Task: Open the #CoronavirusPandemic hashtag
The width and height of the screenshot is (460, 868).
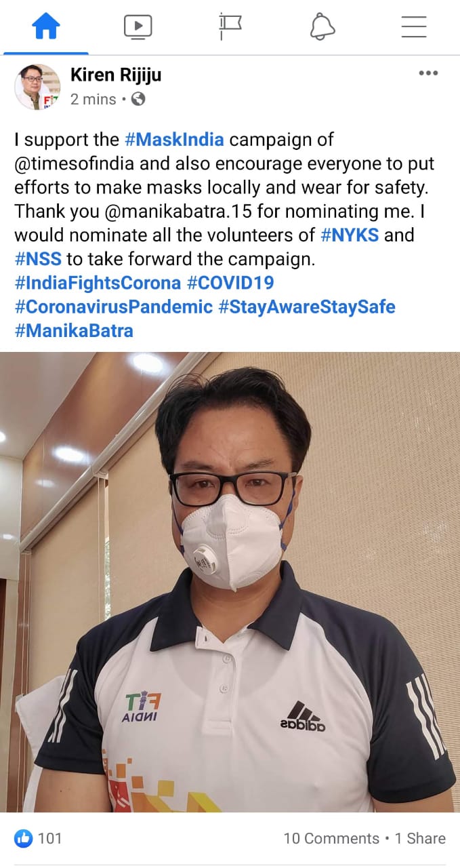Action: click(114, 307)
